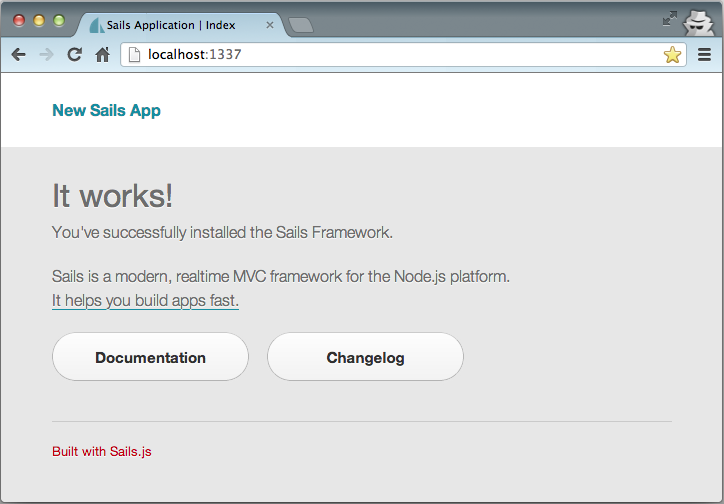Click the Sails favicon on the tab
The height and width of the screenshot is (504, 724).
[96, 25]
